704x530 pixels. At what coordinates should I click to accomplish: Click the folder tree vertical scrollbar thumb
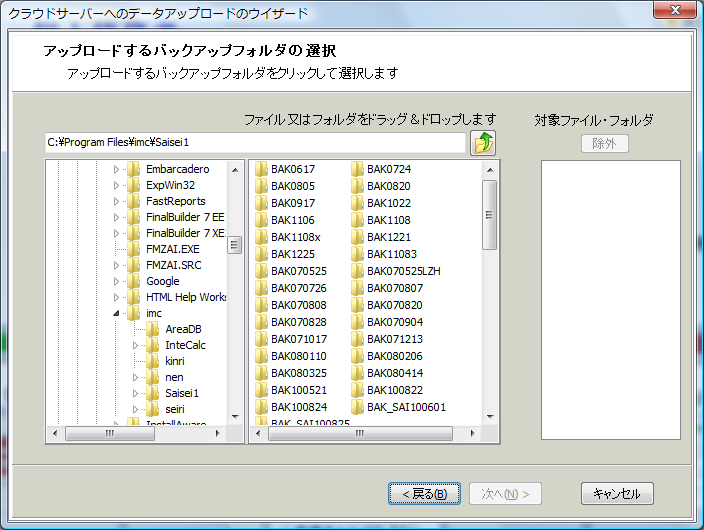(234, 245)
